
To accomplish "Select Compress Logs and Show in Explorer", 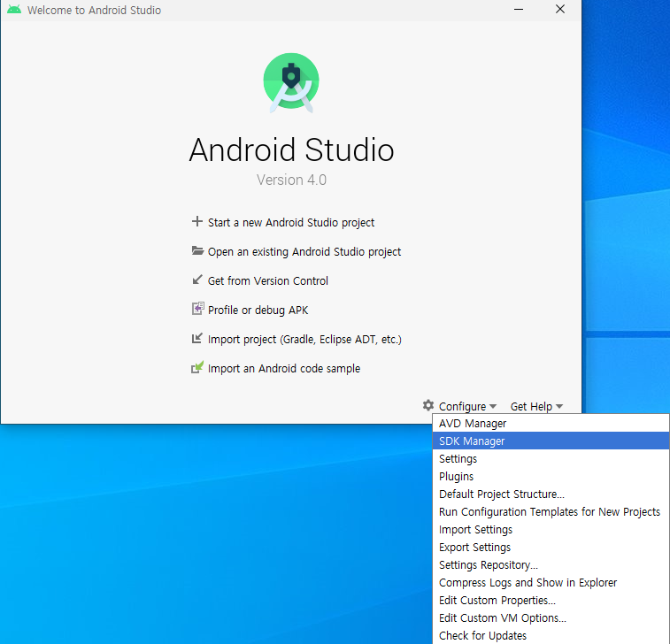I will (x=551, y=582).
